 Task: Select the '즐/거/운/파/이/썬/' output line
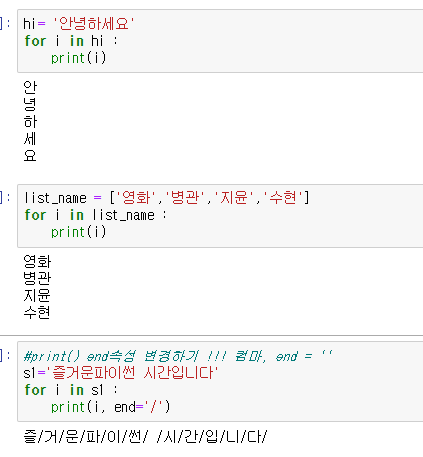tap(145, 436)
